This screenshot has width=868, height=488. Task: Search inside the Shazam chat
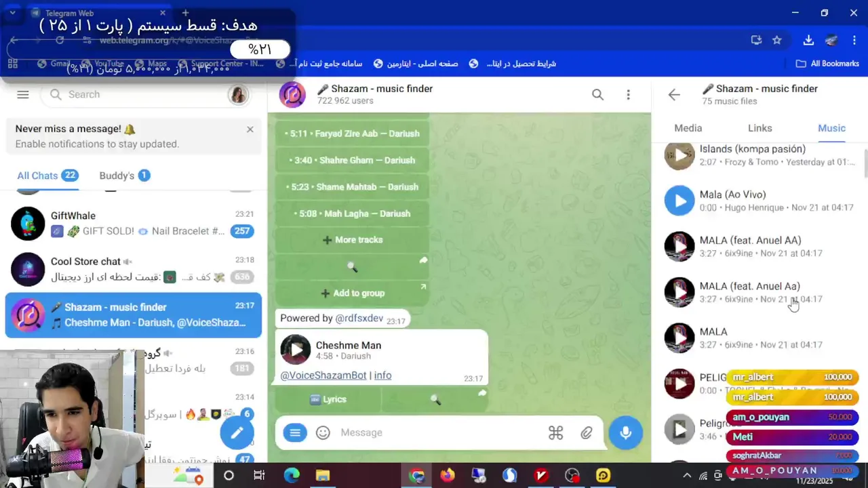597,95
